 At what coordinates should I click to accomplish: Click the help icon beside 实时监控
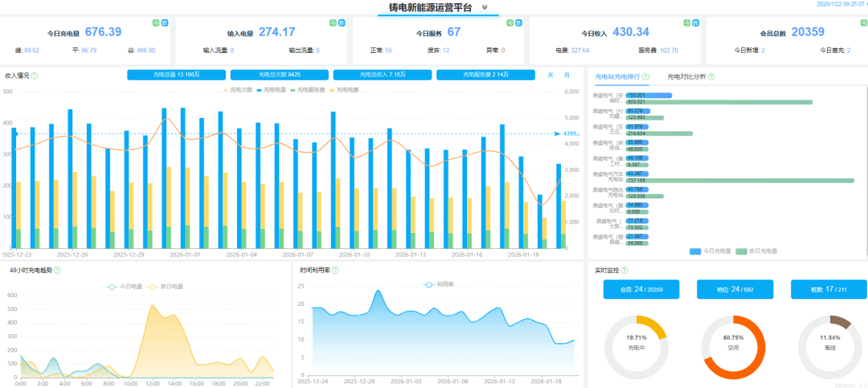point(624,271)
